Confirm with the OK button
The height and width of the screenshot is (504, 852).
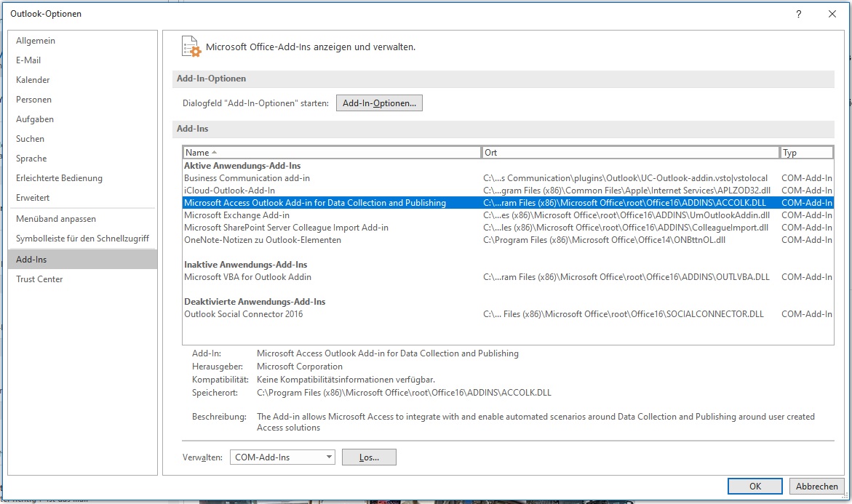(x=755, y=486)
